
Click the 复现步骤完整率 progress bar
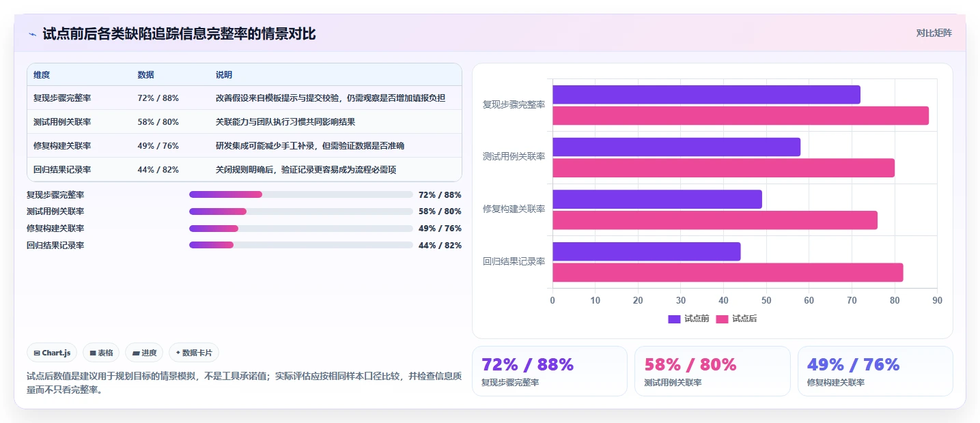tap(301, 194)
